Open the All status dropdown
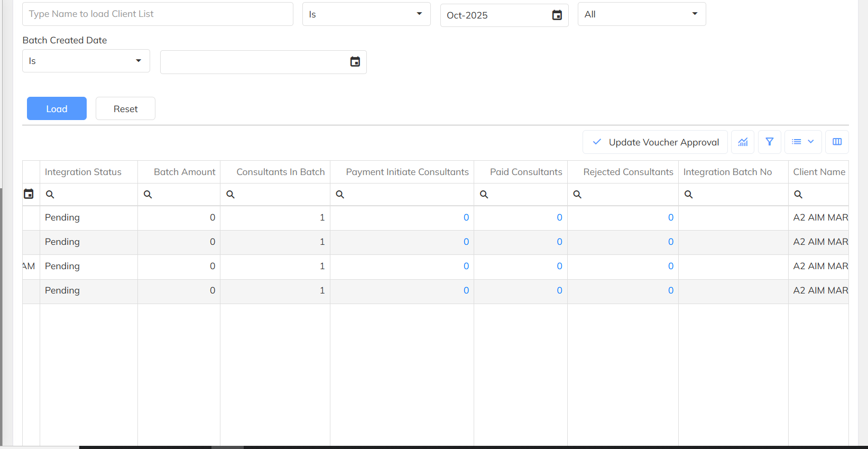868x449 pixels. coord(641,14)
